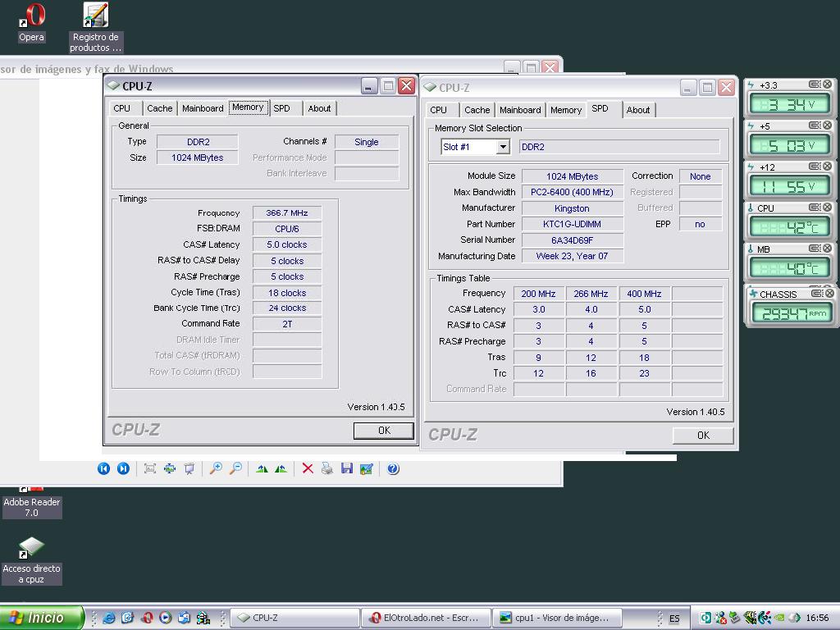Switch to the ElOtroLado.net taskbar window
This screenshot has height=630, width=840.
pos(426,618)
